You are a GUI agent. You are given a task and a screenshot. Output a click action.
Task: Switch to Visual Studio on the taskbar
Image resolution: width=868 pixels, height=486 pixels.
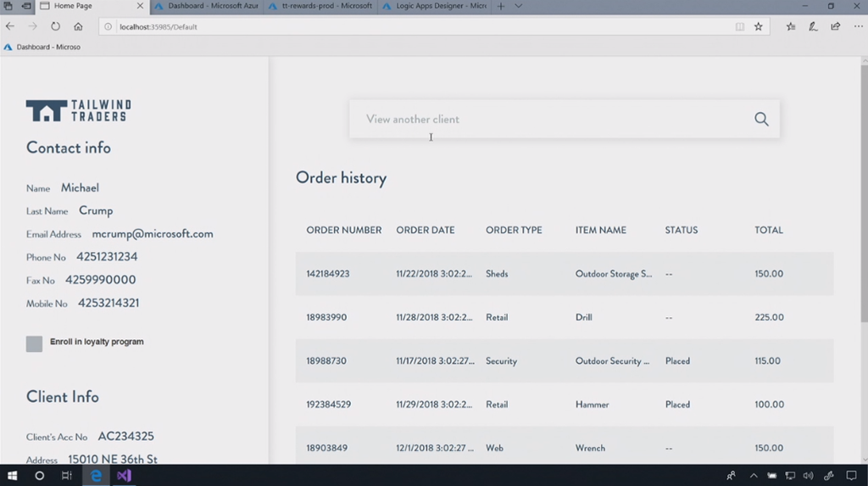coord(124,476)
